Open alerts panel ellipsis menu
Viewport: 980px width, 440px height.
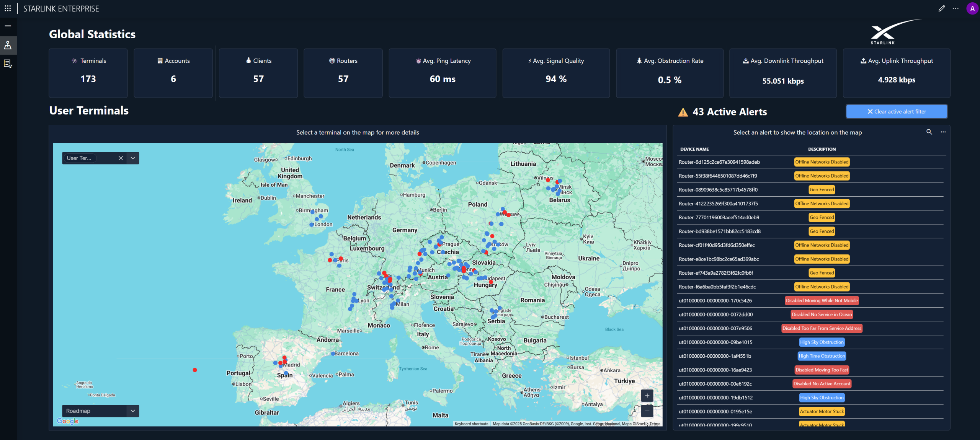pos(943,132)
